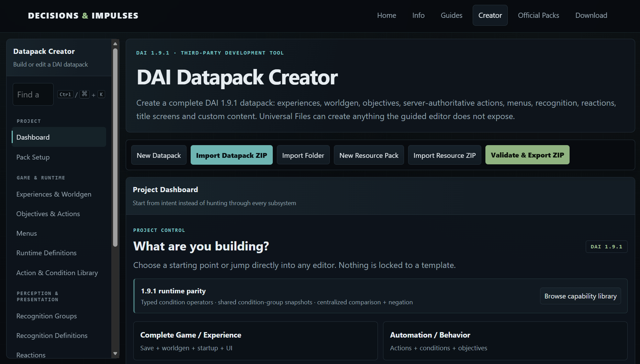Click the Decisions & Impulses site logo
This screenshot has height=364, width=640.
83,16
